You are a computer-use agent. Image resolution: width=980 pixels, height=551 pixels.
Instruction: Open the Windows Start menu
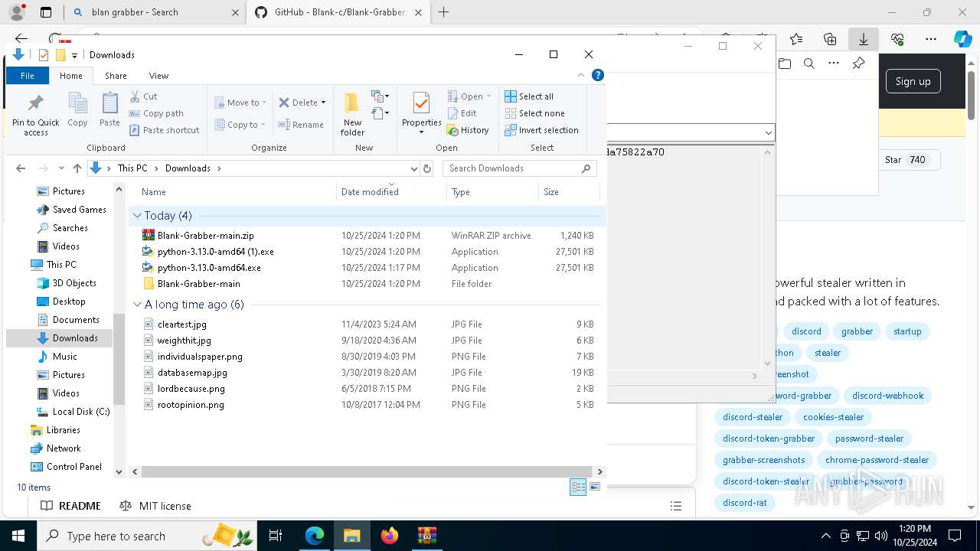click(x=18, y=536)
